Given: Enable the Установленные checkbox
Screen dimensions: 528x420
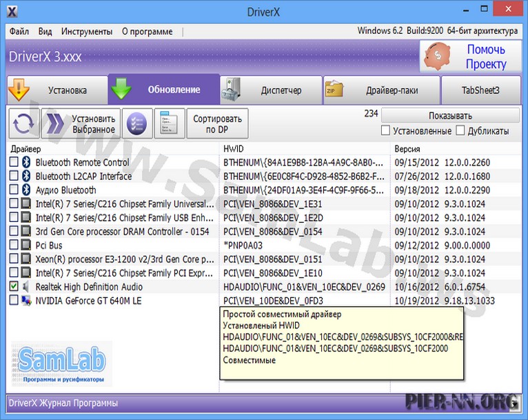Looking at the screenshot, I should click(x=385, y=130).
